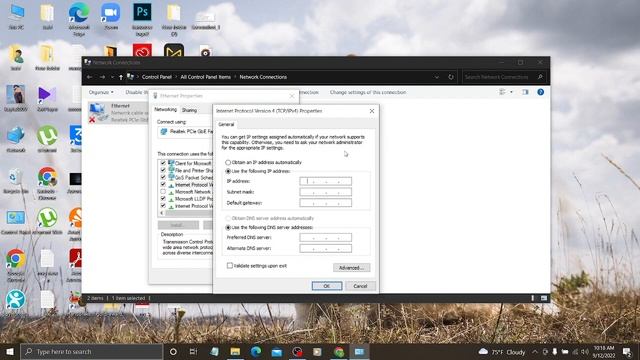Uncheck File and Printer Sharing item
The width and height of the screenshot is (640, 360).
point(163,170)
